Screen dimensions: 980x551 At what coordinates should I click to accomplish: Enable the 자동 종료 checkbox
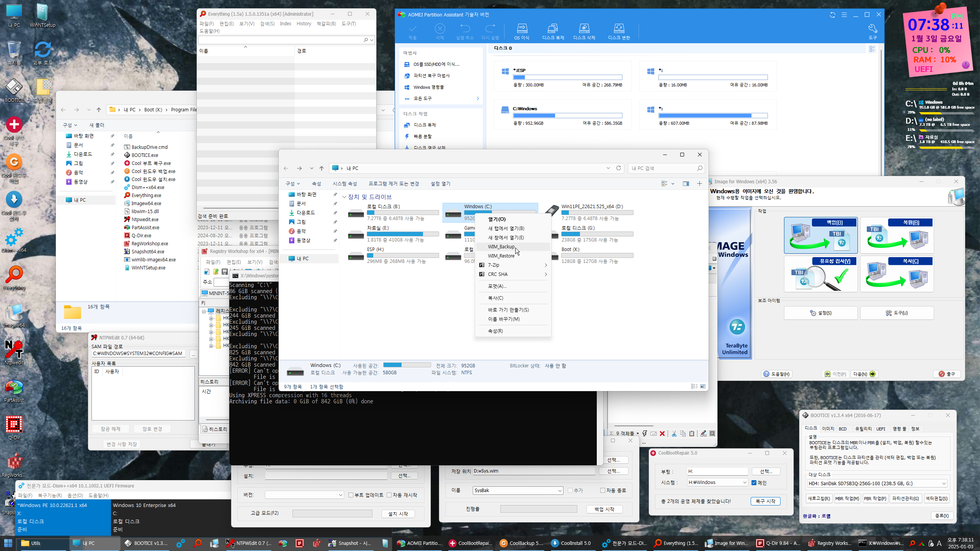point(603,490)
